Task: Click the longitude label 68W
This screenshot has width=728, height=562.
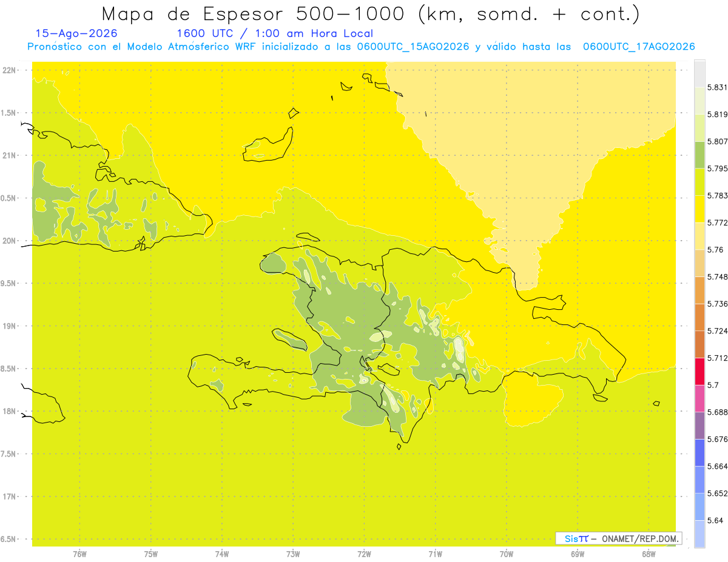Action: 648,554
